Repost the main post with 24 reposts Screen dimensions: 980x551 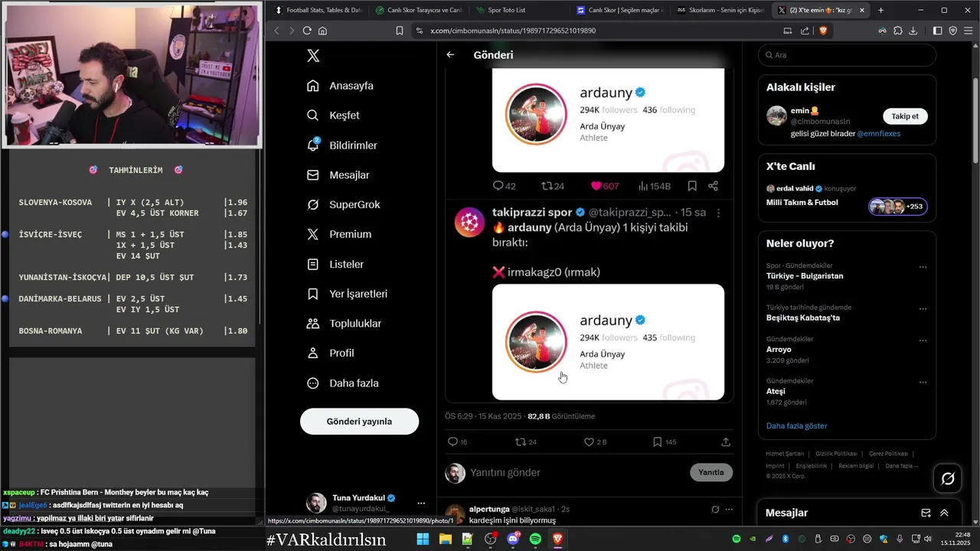(526, 442)
